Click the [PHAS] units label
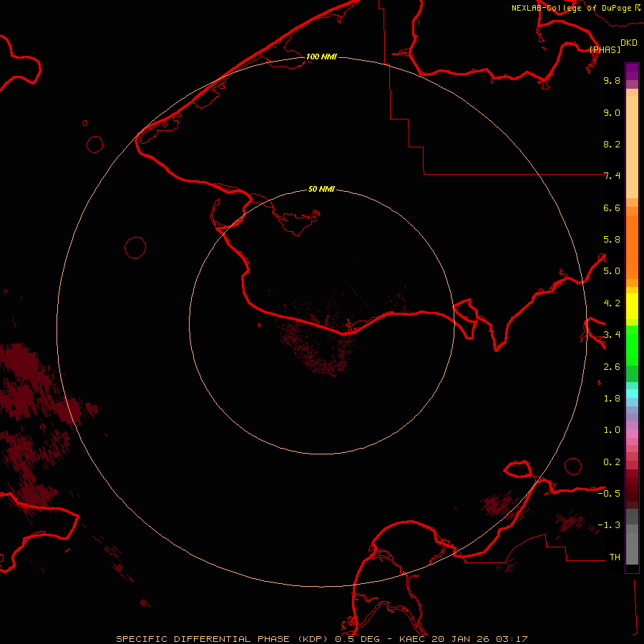 point(605,49)
